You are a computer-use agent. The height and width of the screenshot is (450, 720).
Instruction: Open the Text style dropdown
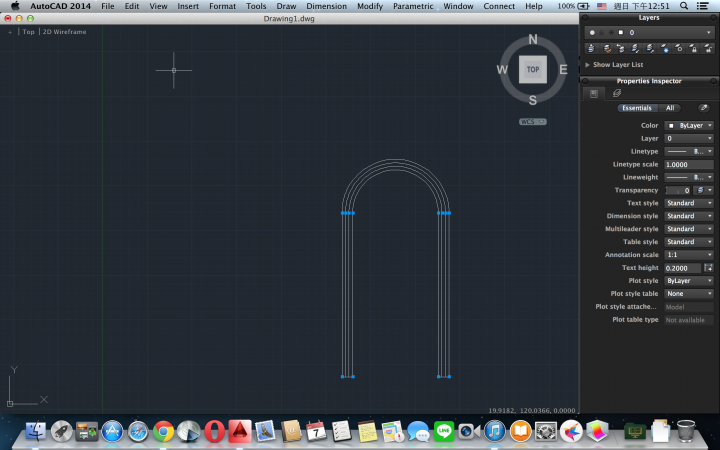click(689, 203)
